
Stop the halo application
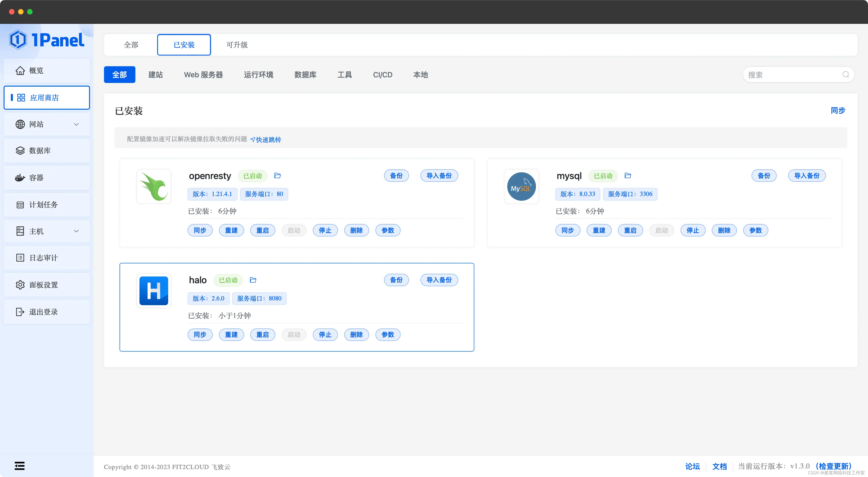pyautogui.click(x=325, y=334)
